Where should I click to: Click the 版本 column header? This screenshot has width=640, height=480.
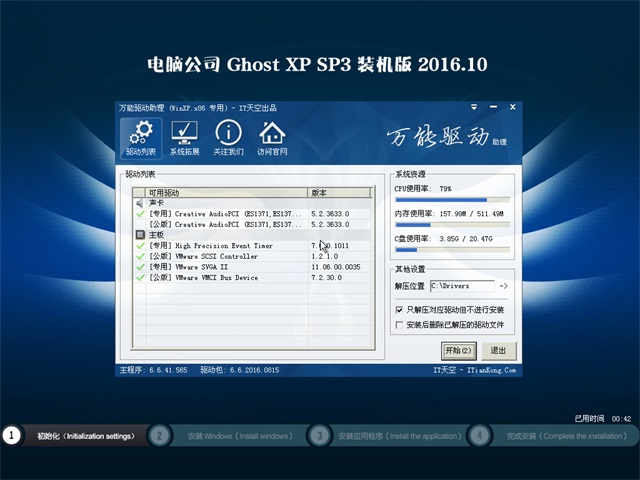coord(339,193)
